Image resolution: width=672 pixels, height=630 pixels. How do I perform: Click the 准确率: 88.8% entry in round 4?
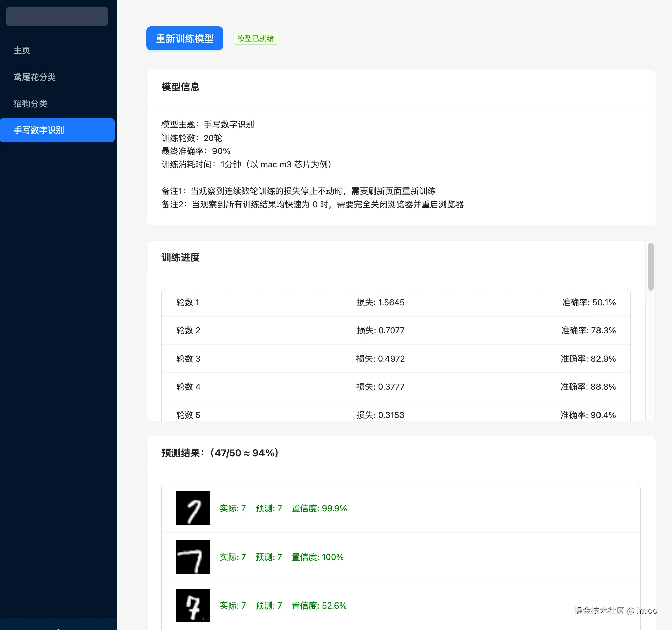pyautogui.click(x=588, y=387)
